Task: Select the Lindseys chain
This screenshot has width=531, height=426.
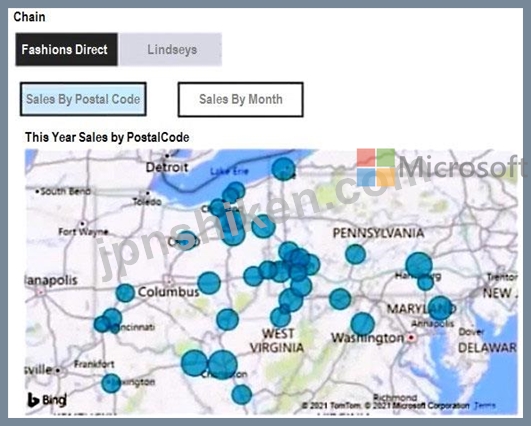Action: (171, 49)
